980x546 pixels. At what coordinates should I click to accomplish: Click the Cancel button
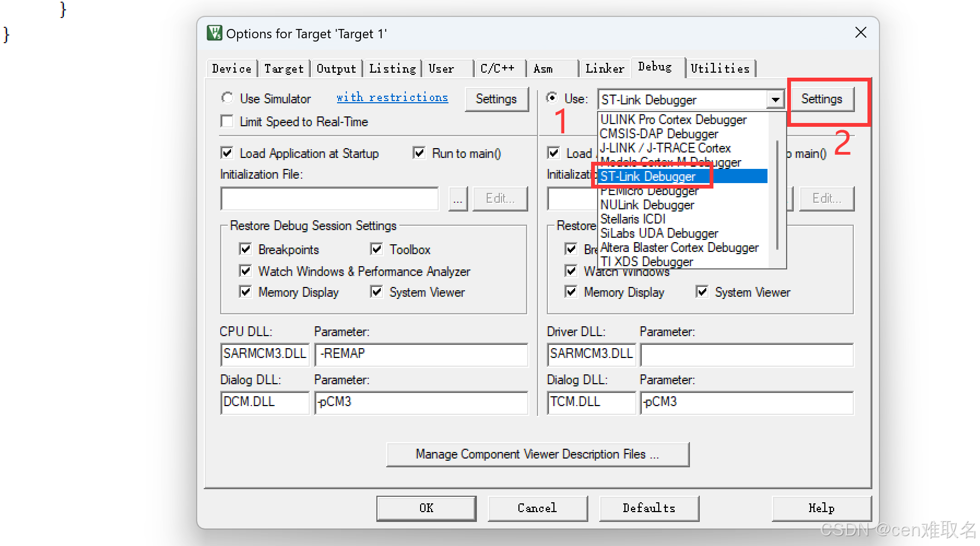pyautogui.click(x=538, y=508)
